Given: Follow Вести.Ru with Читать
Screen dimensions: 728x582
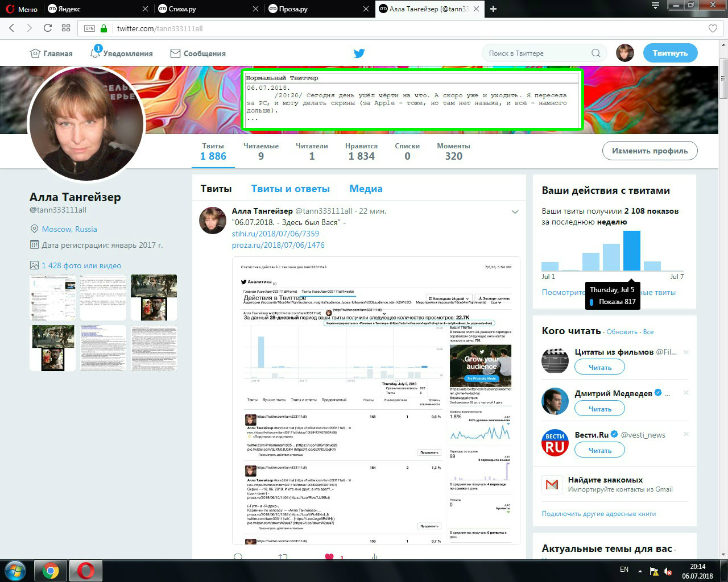Looking at the screenshot, I should 599,450.
